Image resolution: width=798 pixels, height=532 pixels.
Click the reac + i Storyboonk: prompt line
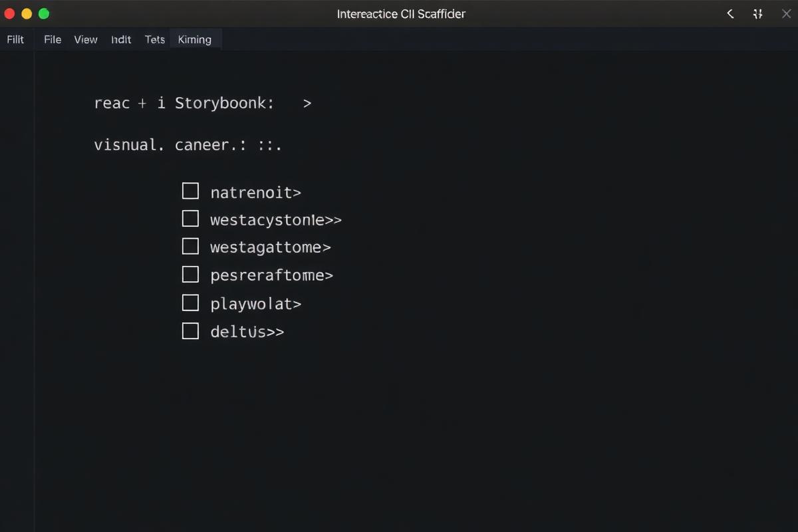pos(203,103)
